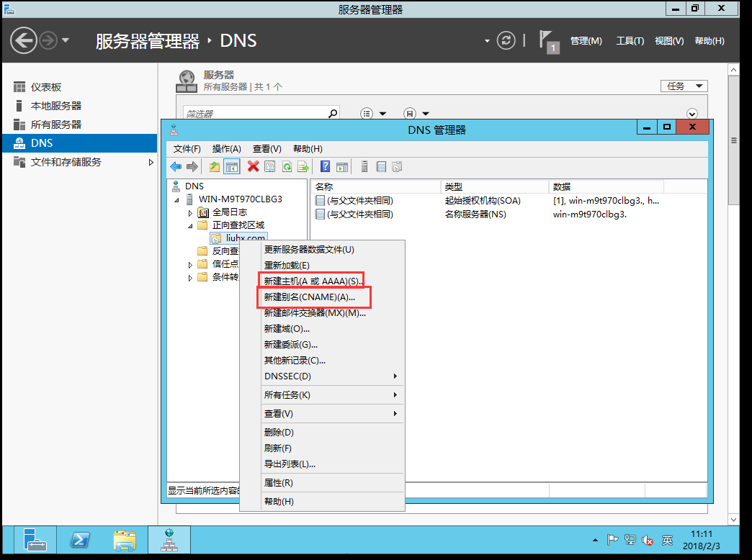
Task: Click the 筛选器 filter input field
Action: [x=256, y=114]
